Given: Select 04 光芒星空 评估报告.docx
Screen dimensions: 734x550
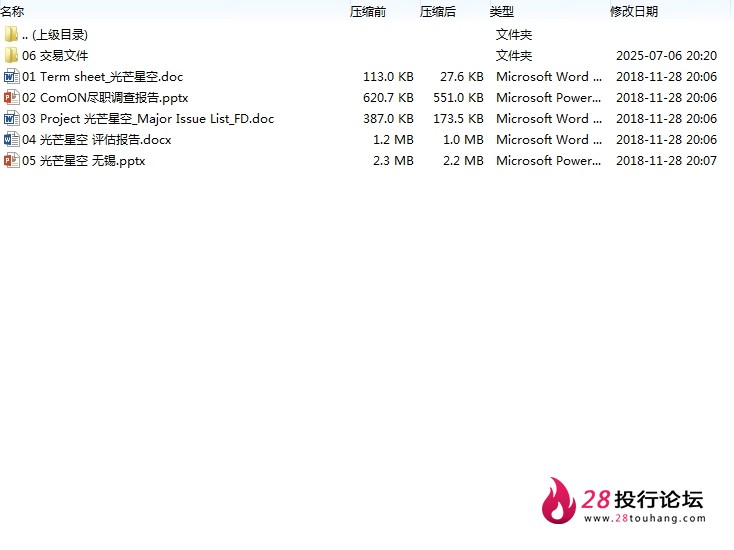Looking at the screenshot, I should pyautogui.click(x=96, y=140).
